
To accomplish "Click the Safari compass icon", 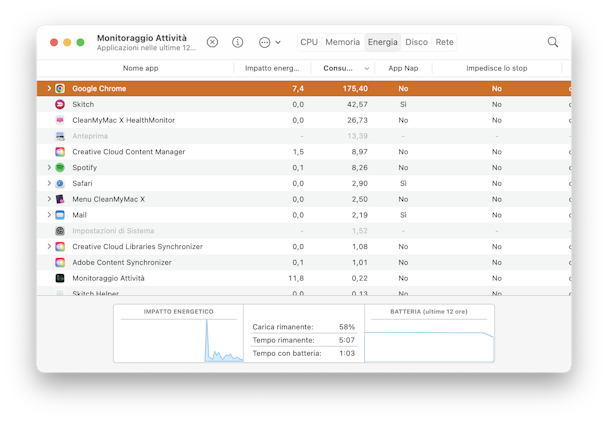I will 60,183.
